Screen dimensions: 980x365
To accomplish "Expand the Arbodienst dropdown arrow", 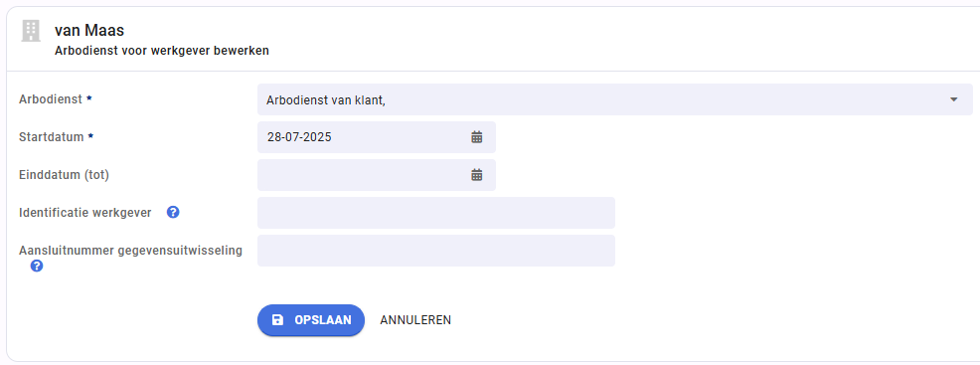I will (x=954, y=99).
